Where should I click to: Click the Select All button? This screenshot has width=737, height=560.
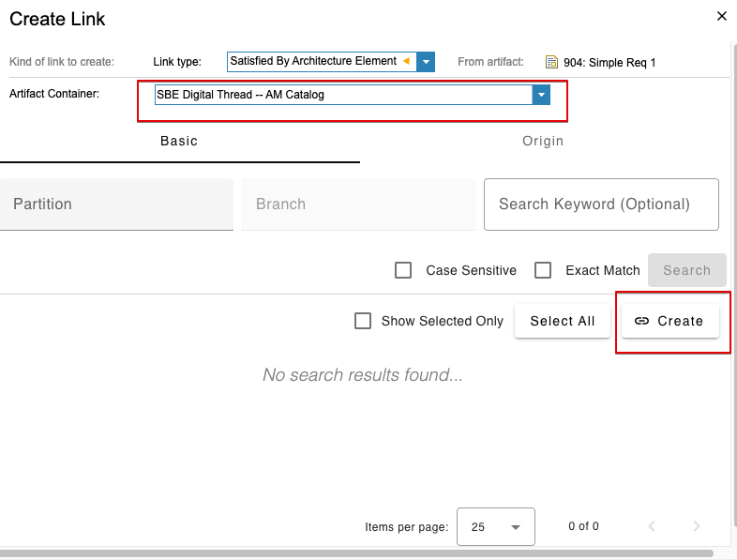pos(562,321)
